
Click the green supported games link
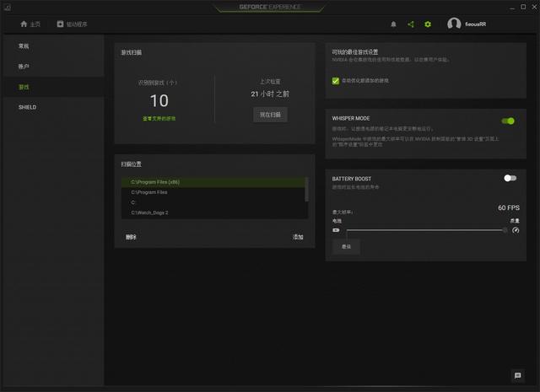[159, 119]
